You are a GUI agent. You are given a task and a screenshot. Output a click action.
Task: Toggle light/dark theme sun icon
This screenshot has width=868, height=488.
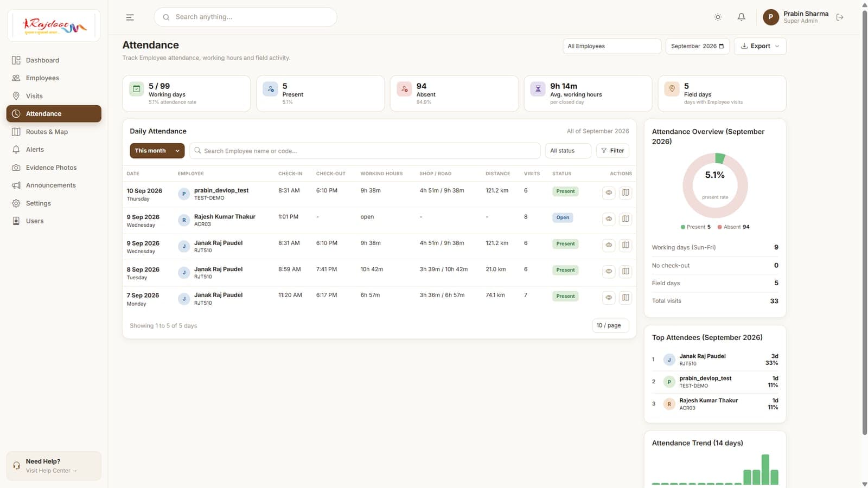pyautogui.click(x=718, y=17)
